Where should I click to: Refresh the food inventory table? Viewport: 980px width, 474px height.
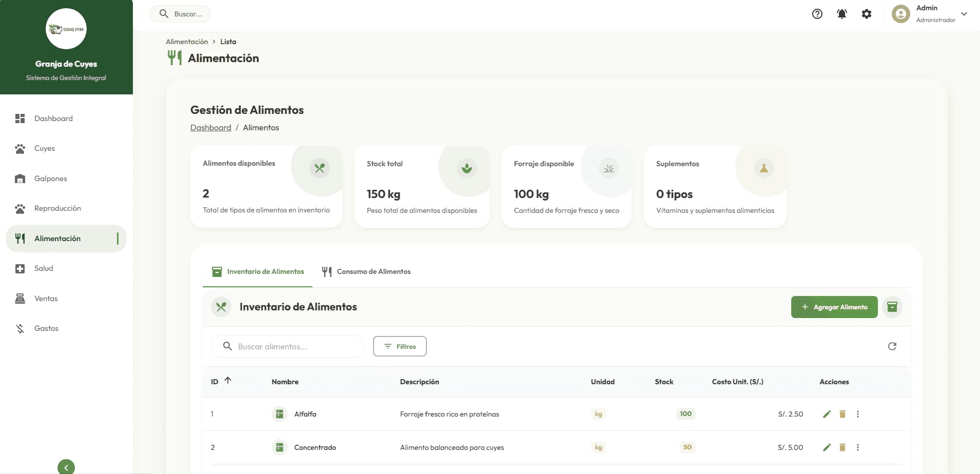pyautogui.click(x=892, y=346)
